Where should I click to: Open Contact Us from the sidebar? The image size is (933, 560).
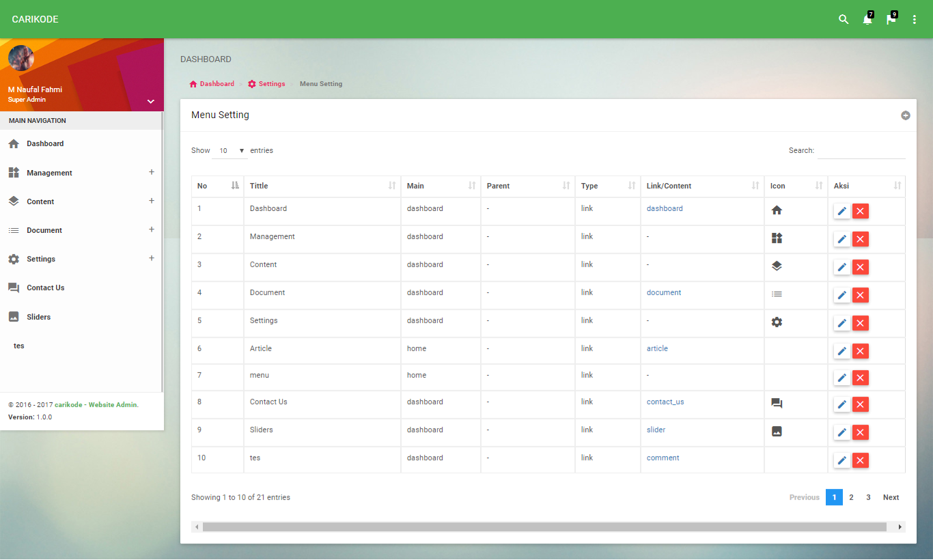(45, 288)
